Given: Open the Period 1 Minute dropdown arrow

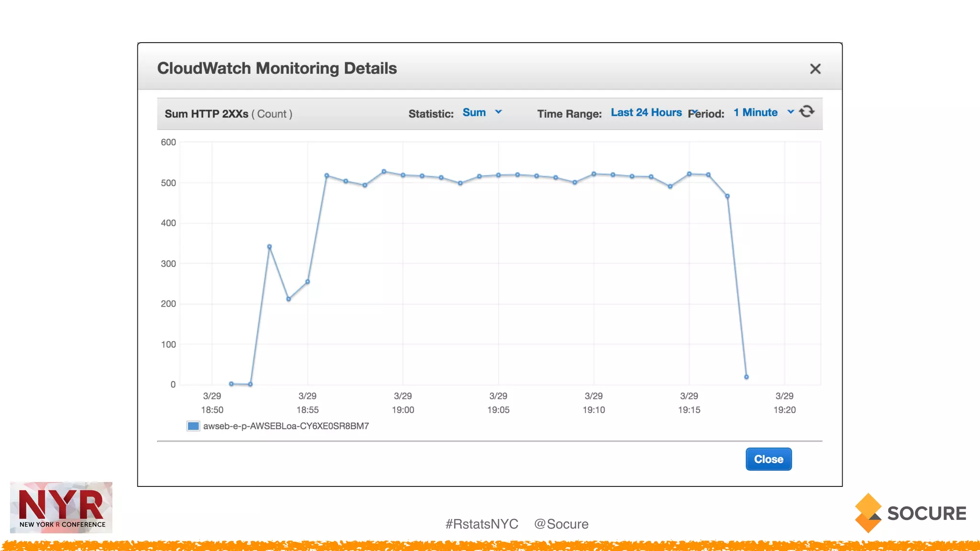Looking at the screenshot, I should [791, 112].
